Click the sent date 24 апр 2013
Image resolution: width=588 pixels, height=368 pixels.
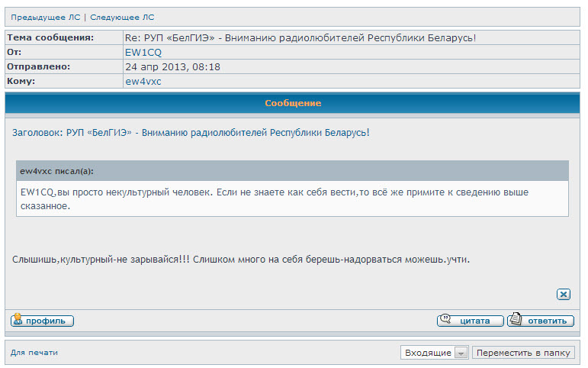click(x=172, y=67)
